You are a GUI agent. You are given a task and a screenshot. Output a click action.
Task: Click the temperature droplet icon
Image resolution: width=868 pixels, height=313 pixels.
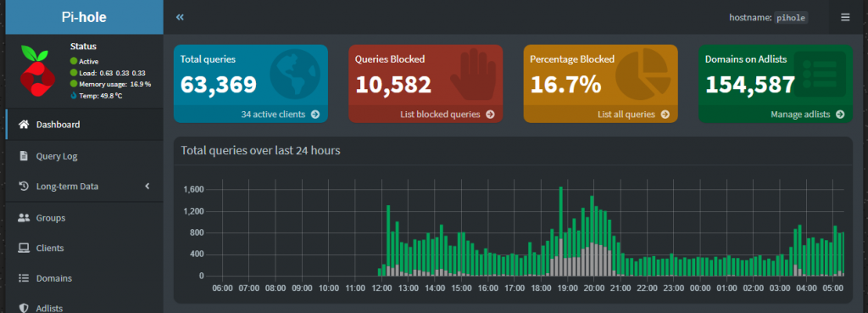coord(74,95)
